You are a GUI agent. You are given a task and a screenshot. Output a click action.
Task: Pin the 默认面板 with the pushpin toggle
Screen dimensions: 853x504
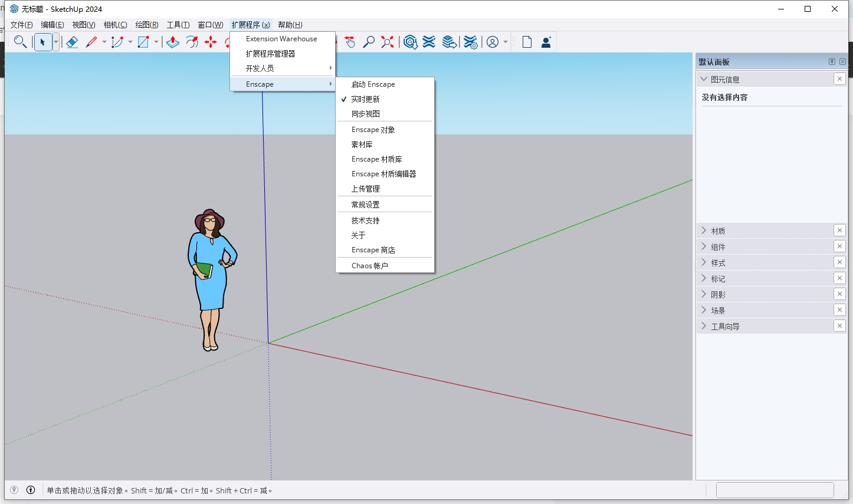(831, 61)
